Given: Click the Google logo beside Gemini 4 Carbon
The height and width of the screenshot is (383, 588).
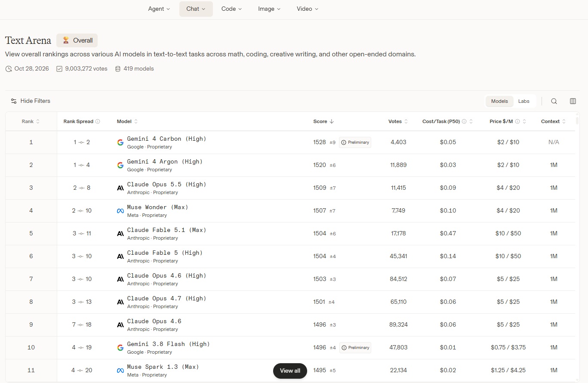Looking at the screenshot, I should pyautogui.click(x=120, y=142).
